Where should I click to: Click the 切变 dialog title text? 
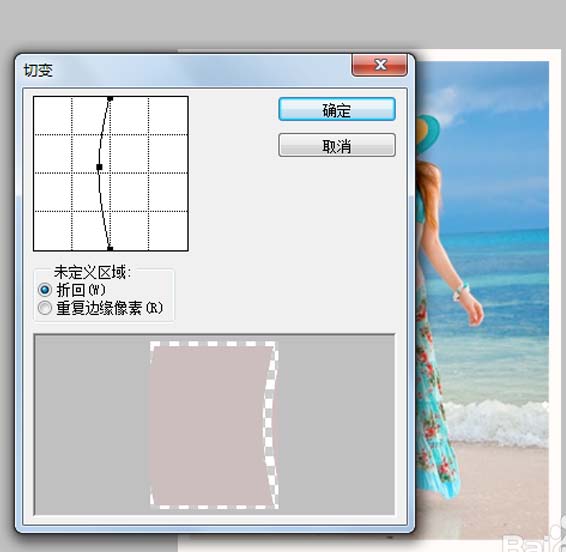point(38,70)
